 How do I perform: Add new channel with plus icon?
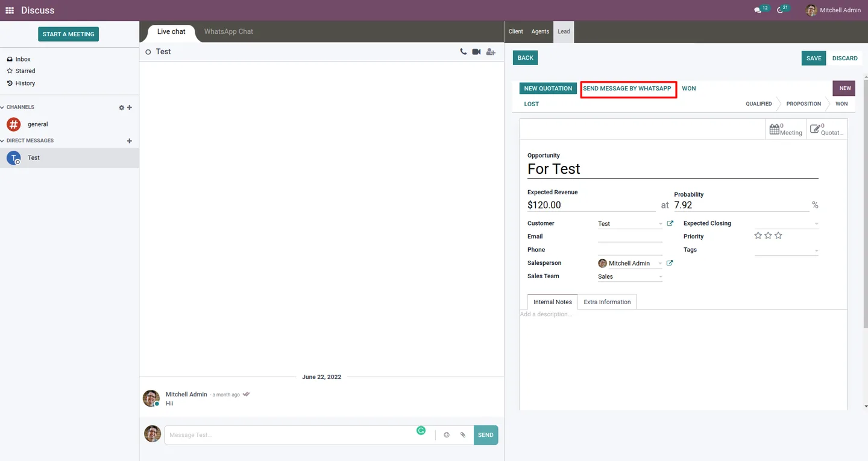point(130,107)
